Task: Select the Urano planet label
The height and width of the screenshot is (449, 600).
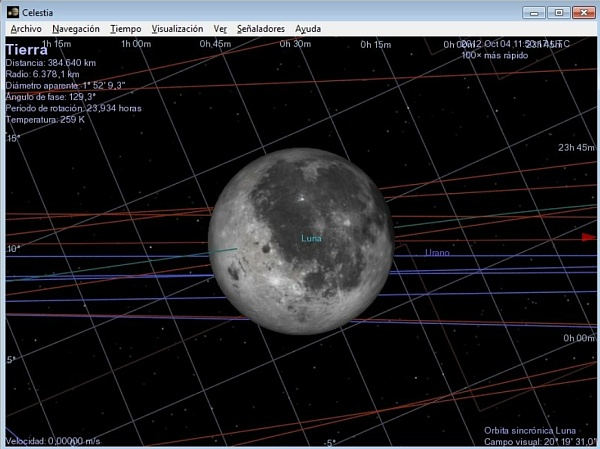Action: point(437,253)
